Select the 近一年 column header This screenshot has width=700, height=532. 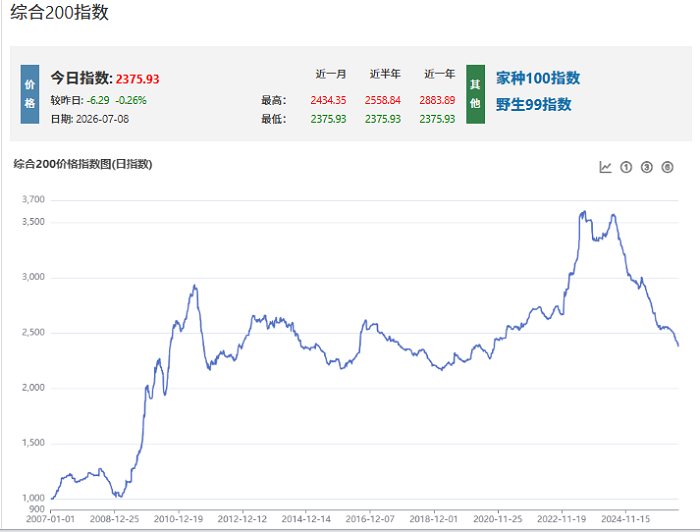(439, 74)
